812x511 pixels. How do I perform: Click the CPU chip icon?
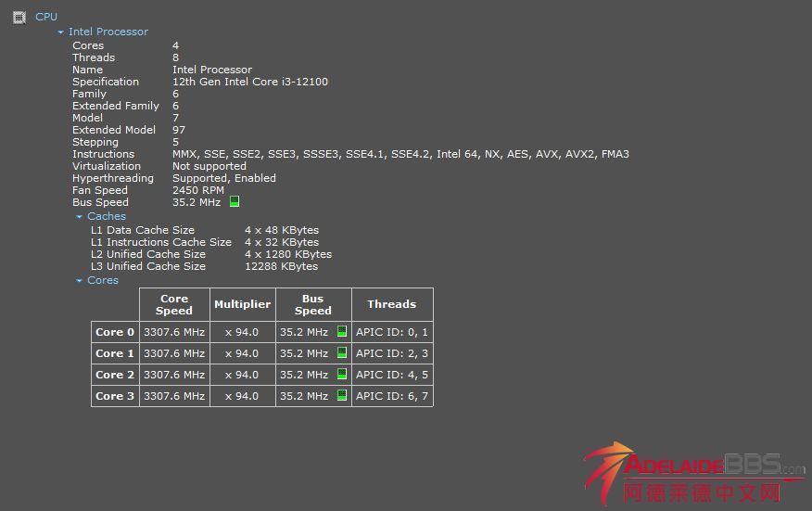point(19,18)
